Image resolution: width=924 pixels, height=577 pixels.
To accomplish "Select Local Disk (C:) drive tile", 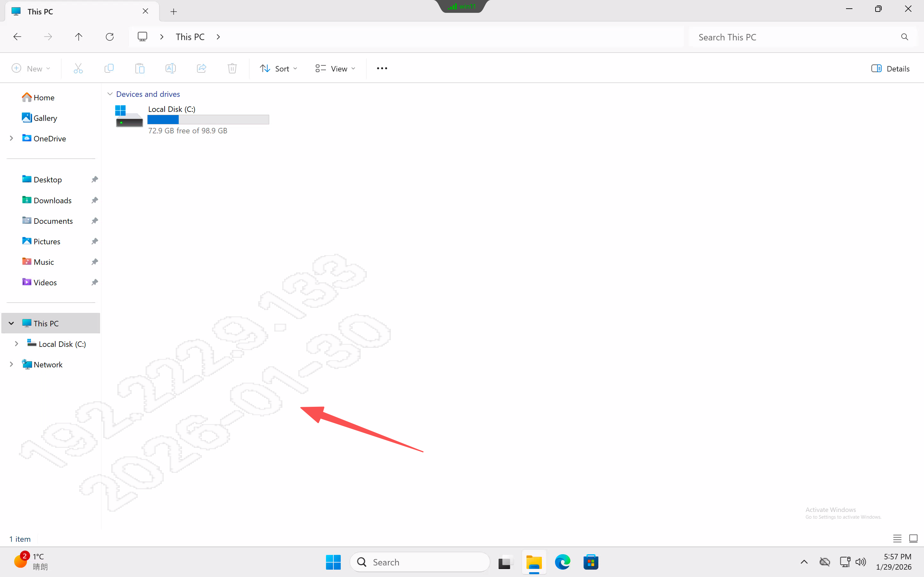I will 191,119.
